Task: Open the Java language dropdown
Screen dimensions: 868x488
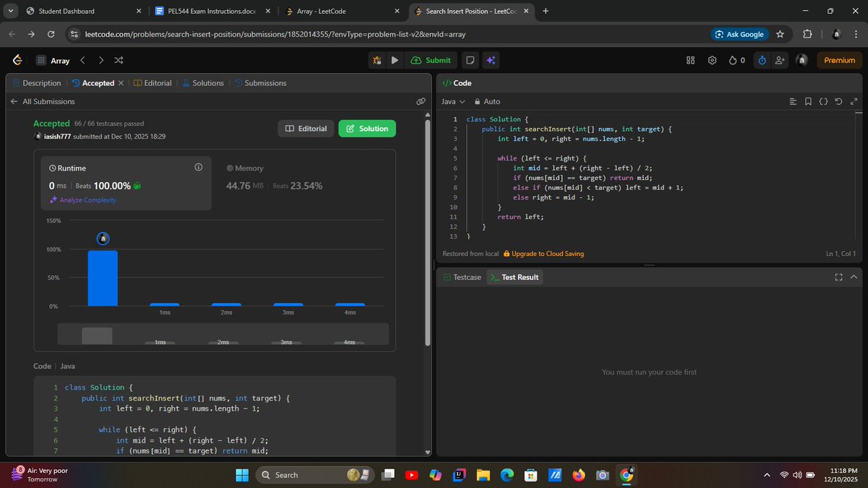Action: pos(452,101)
